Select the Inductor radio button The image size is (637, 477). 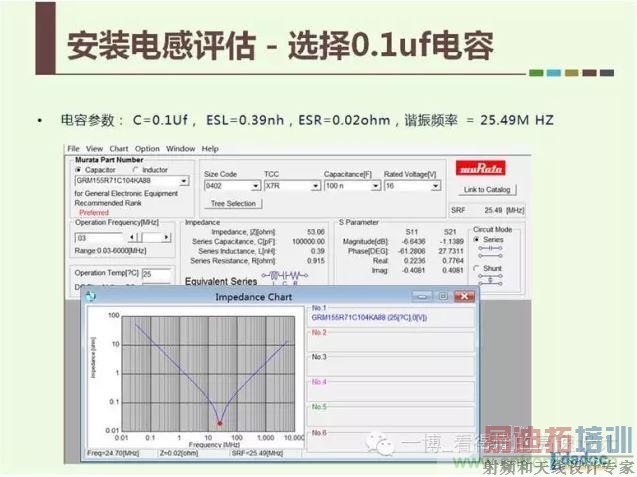[x=136, y=170]
